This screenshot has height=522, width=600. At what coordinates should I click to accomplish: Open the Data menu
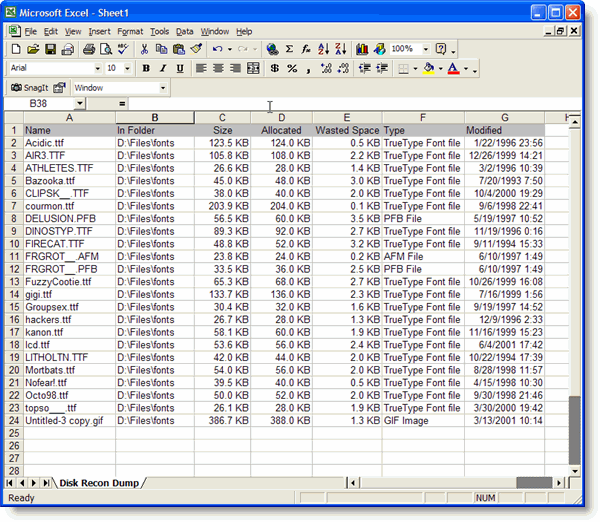pos(184,32)
